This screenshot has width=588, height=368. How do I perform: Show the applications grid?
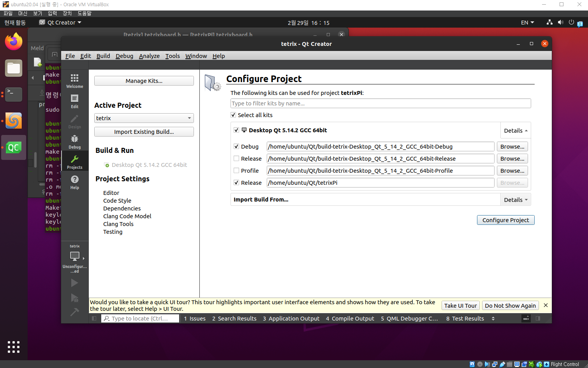click(x=14, y=347)
